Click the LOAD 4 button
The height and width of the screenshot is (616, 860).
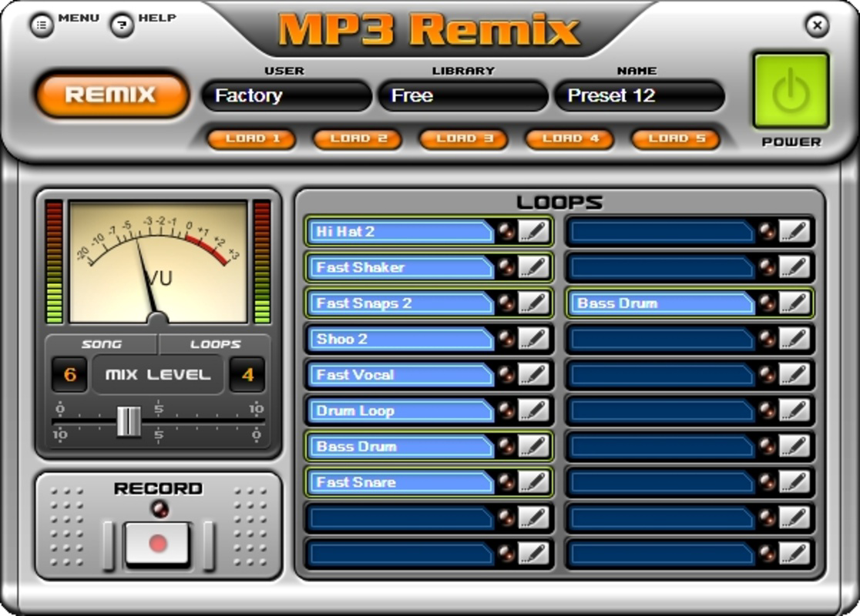coord(569,139)
